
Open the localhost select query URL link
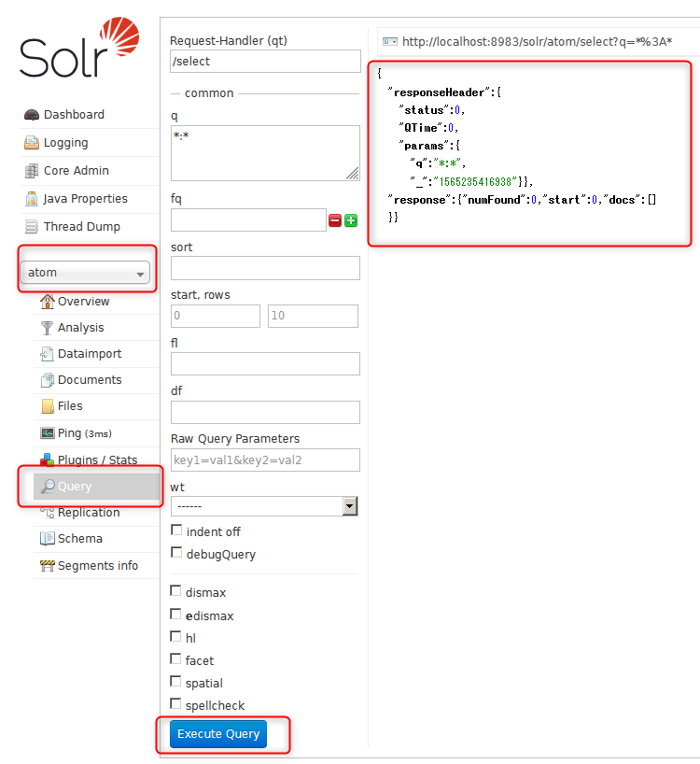538,42
